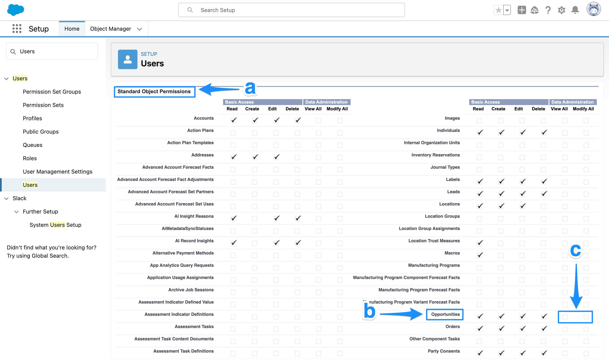This screenshot has height=364, width=609.
Task: Open the App Launcher grid icon
Action: [16, 29]
